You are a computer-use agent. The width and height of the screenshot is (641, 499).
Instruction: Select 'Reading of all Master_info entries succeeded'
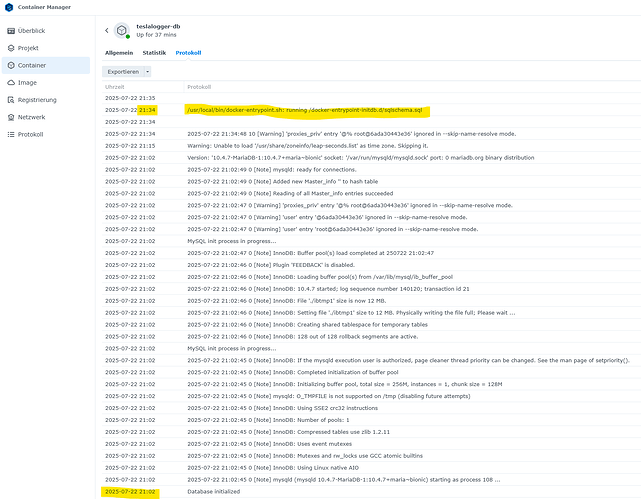click(371, 193)
